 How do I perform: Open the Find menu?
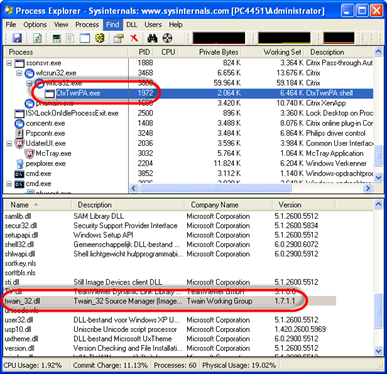(x=113, y=25)
